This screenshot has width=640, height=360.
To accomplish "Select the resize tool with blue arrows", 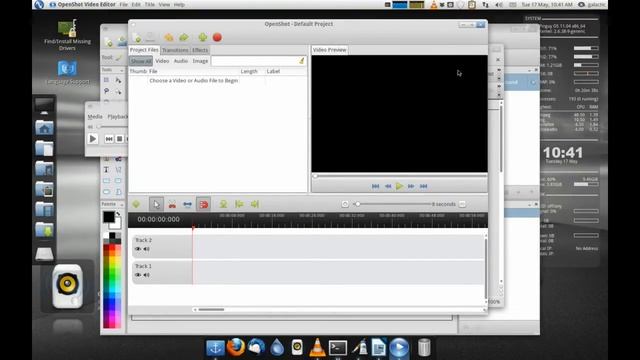I will (x=187, y=204).
